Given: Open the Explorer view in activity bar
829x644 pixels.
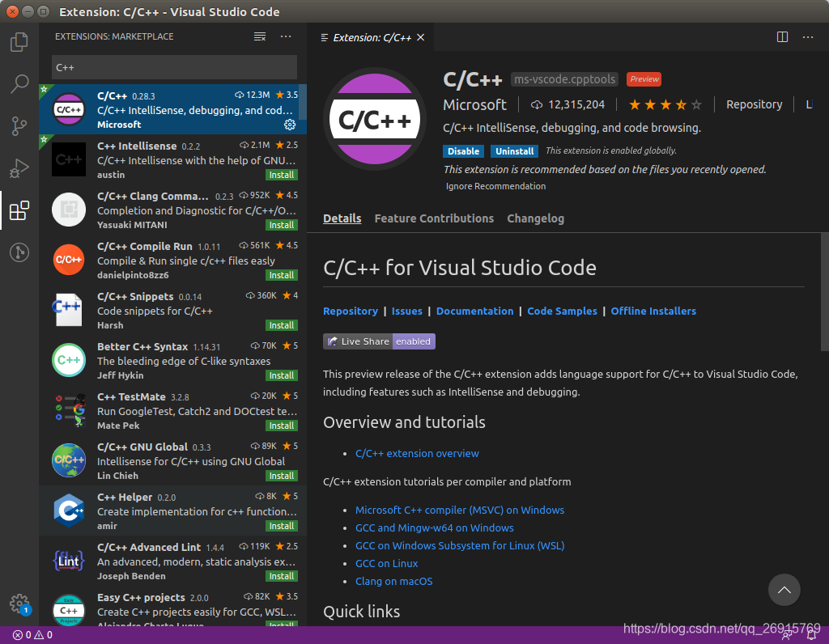Looking at the screenshot, I should [19, 42].
